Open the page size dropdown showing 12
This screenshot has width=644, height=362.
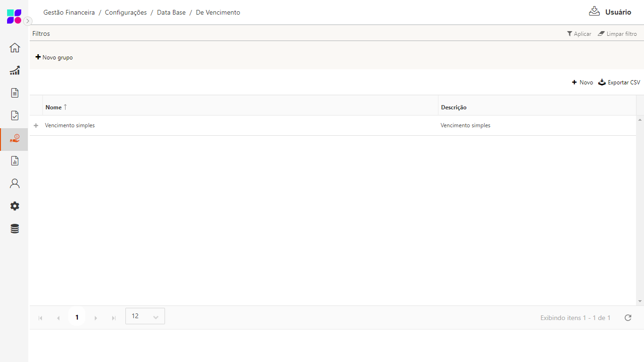tap(145, 316)
